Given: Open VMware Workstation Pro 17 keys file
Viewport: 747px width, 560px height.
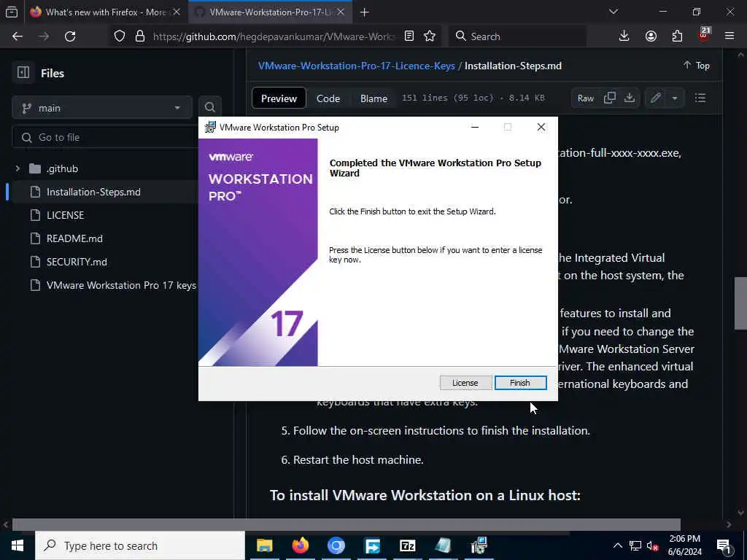Looking at the screenshot, I should point(121,285).
